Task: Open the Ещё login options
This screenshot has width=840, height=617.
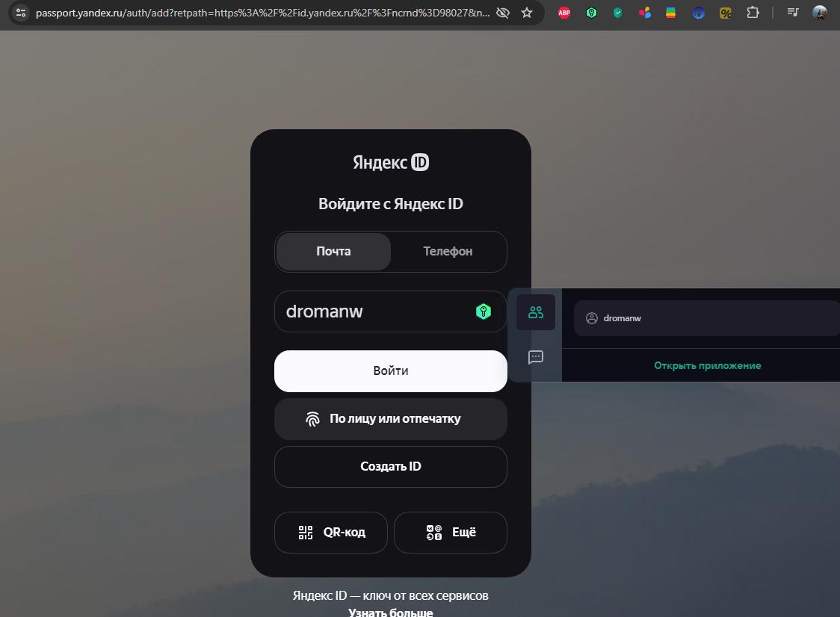Action: pos(451,533)
